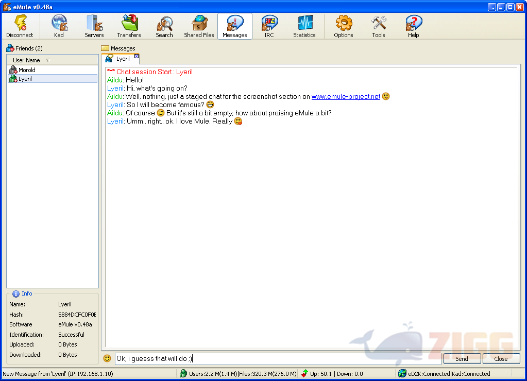Click the Close button beside Send
Viewport: 527px width, 381px height.
coord(501,358)
